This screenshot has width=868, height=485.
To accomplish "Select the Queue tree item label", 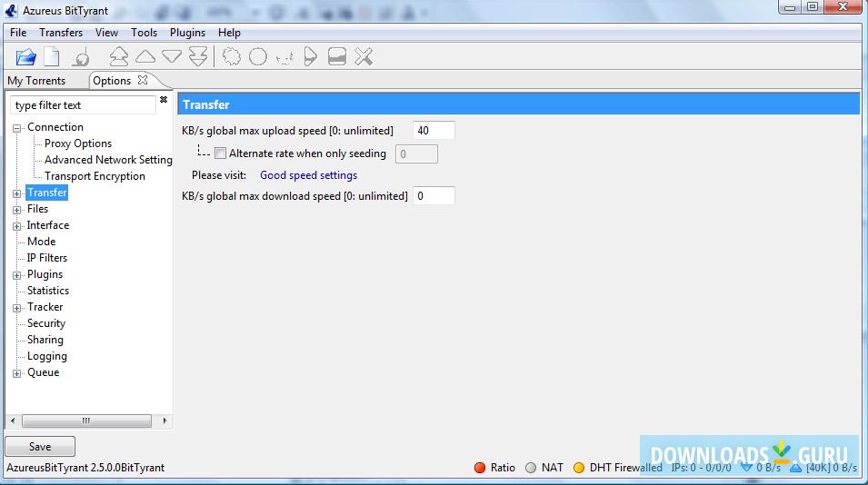I will (44, 372).
